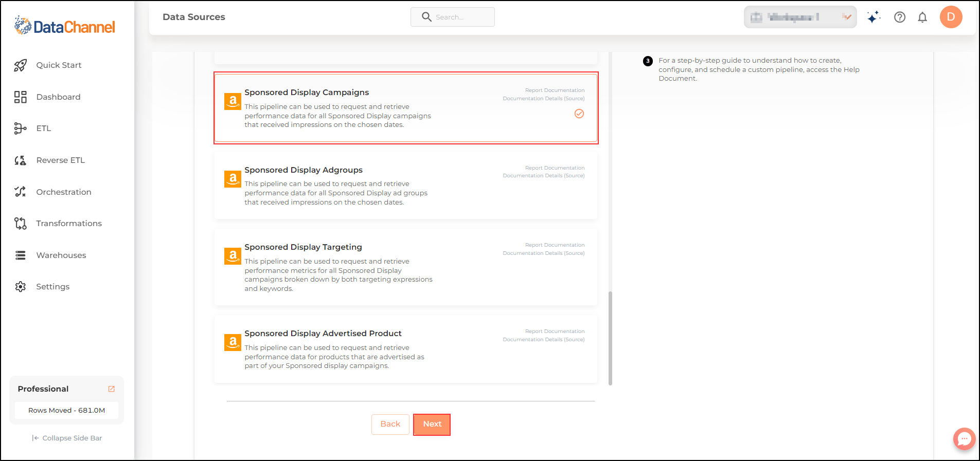Click the Data Sources page title
The height and width of the screenshot is (461, 980).
pos(194,17)
